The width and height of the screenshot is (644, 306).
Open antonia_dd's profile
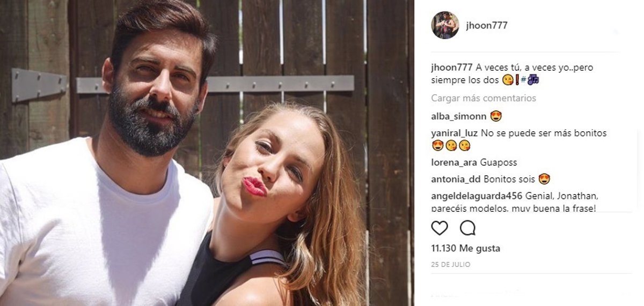[455, 180]
